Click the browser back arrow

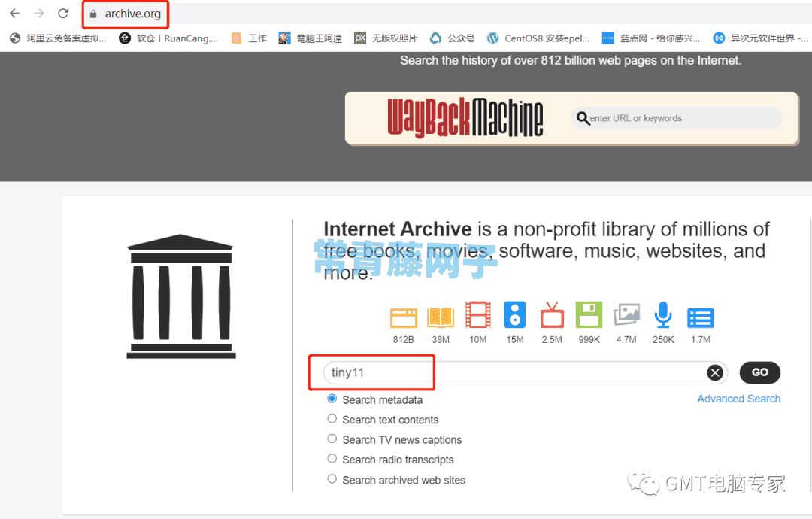(15, 14)
